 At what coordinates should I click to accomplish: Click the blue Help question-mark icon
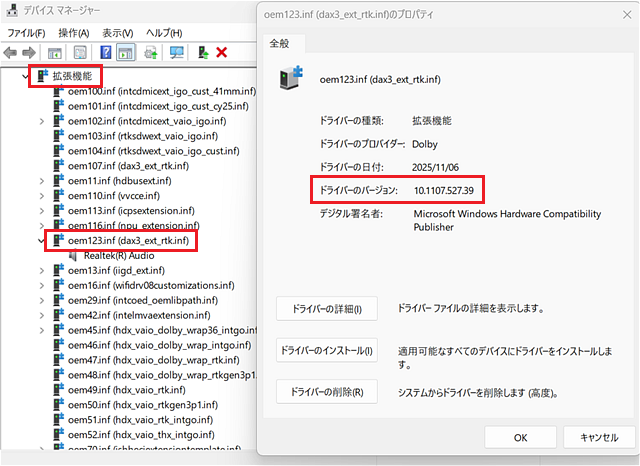(x=105, y=53)
